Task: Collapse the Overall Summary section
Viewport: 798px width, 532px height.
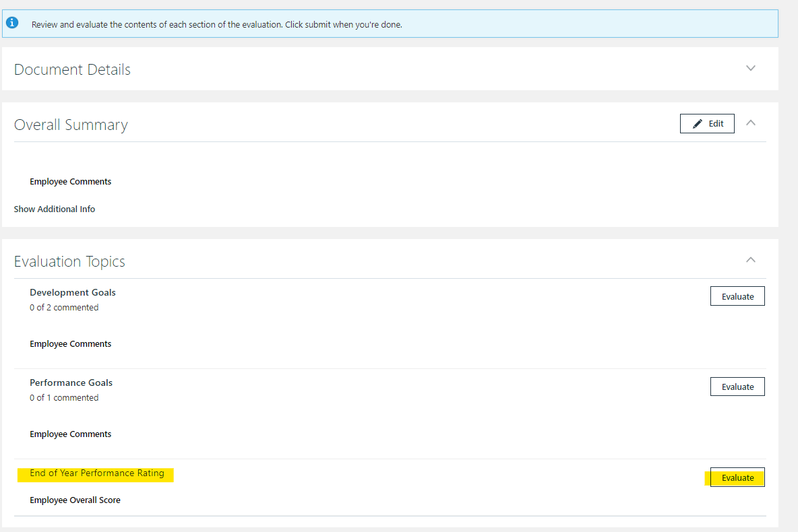Action: [x=750, y=123]
